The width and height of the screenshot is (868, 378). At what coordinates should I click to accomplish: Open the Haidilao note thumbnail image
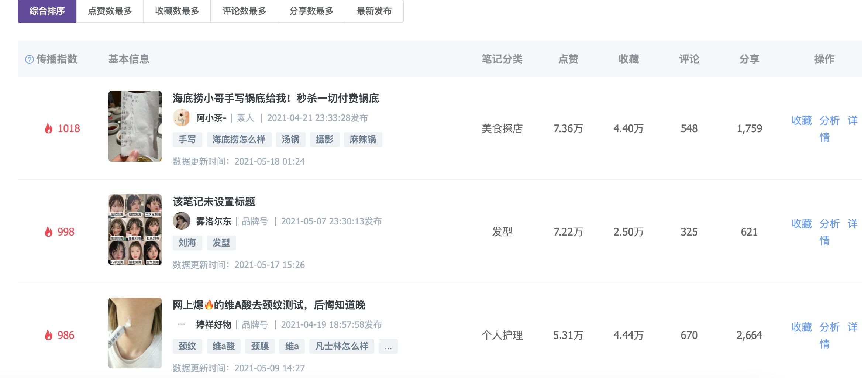click(x=135, y=126)
